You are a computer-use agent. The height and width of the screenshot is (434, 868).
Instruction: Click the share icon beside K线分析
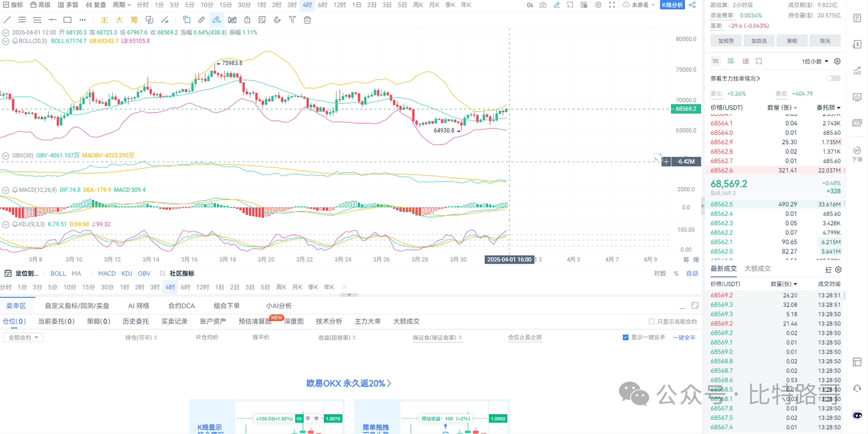tap(692, 5)
